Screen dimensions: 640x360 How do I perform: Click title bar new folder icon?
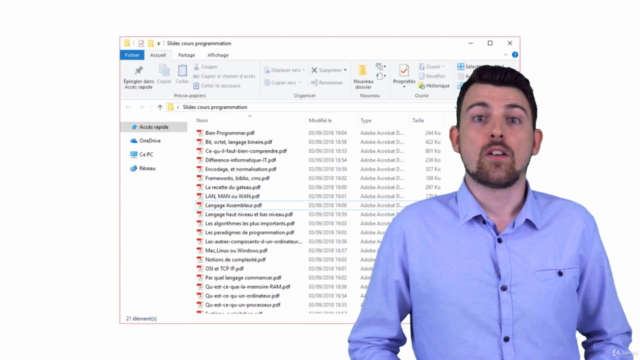coord(151,43)
